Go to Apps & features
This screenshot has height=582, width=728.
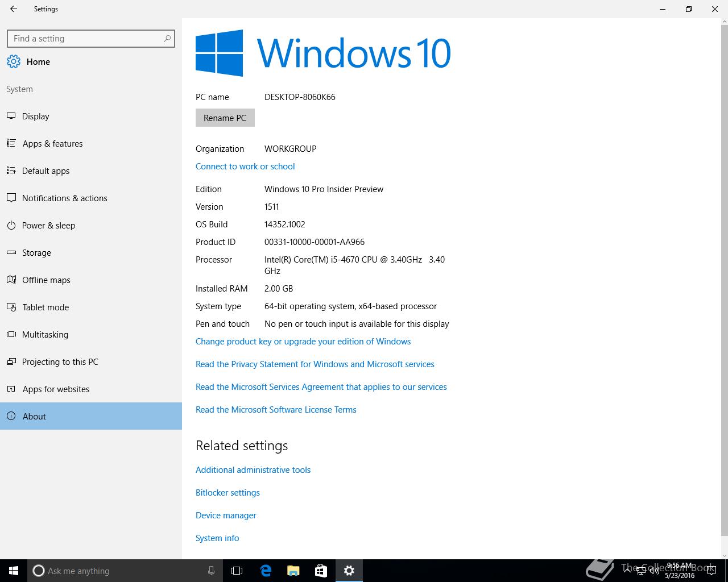coord(52,144)
